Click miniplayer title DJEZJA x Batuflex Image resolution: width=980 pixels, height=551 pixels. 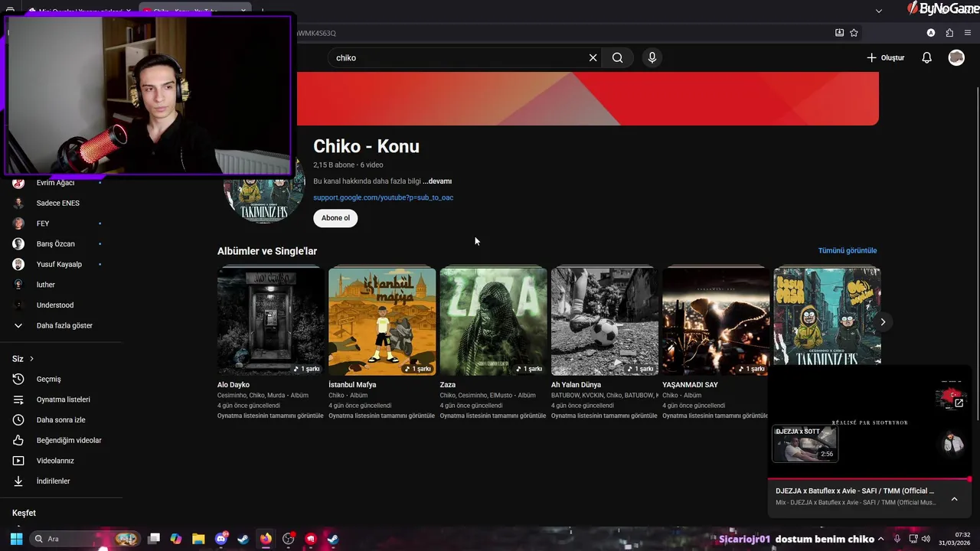pos(854,491)
